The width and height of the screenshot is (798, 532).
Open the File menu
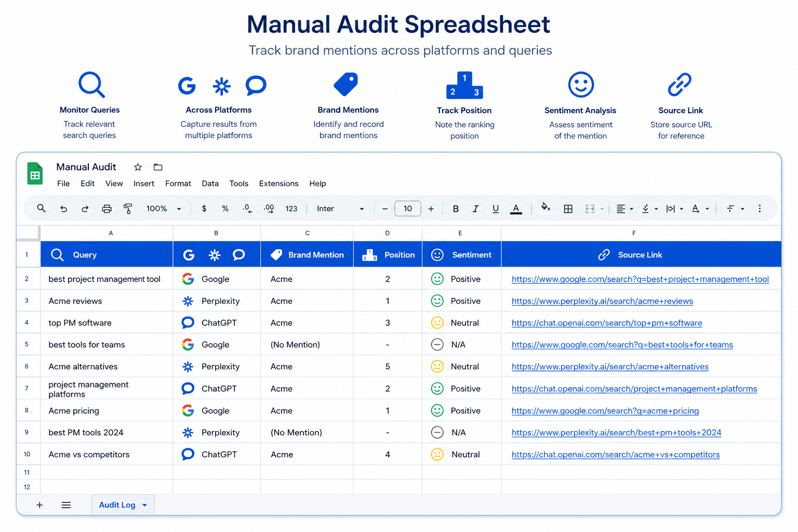pos(63,183)
